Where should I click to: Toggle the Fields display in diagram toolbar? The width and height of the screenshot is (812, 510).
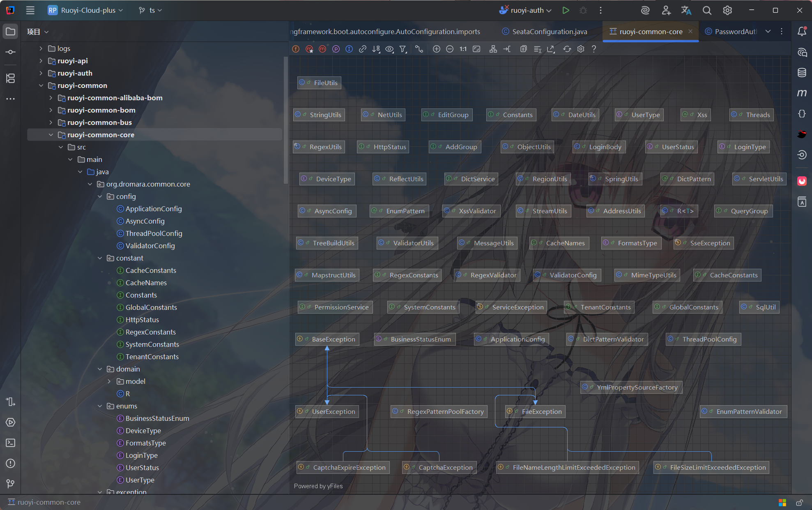[x=296, y=49]
